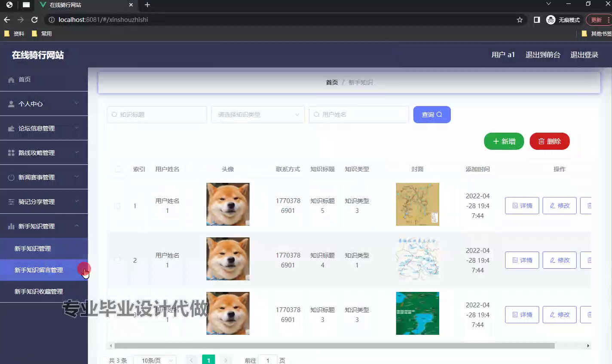This screenshot has width=612, height=364.
Task: Open the 请选择知识类型 dropdown
Action: click(258, 115)
